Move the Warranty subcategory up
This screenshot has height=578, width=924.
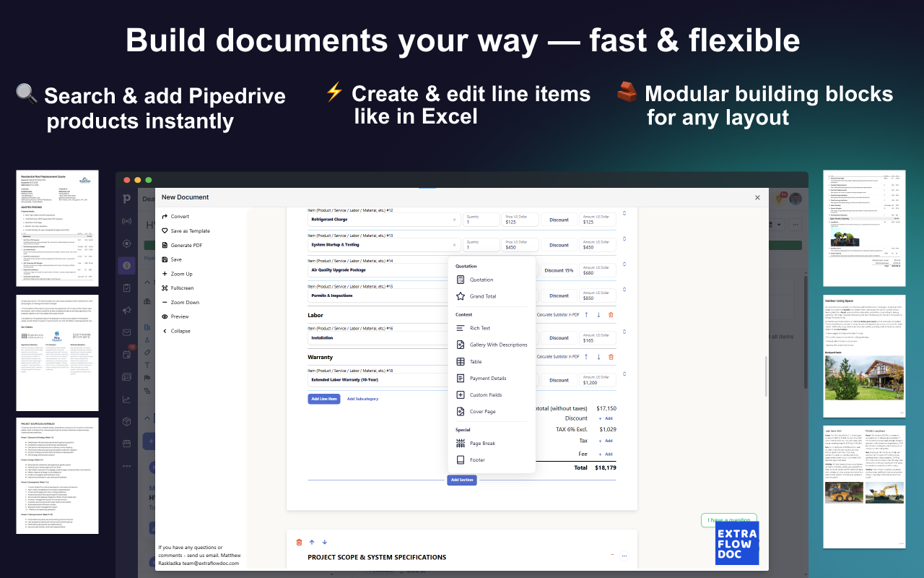(586, 357)
